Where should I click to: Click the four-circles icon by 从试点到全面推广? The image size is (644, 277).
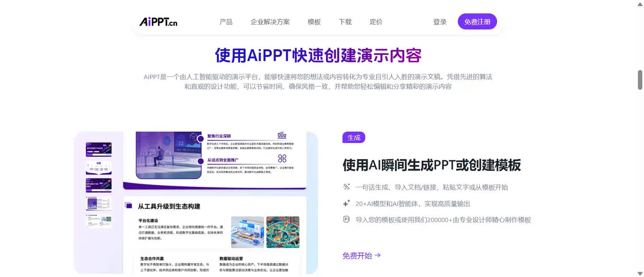pos(282,158)
